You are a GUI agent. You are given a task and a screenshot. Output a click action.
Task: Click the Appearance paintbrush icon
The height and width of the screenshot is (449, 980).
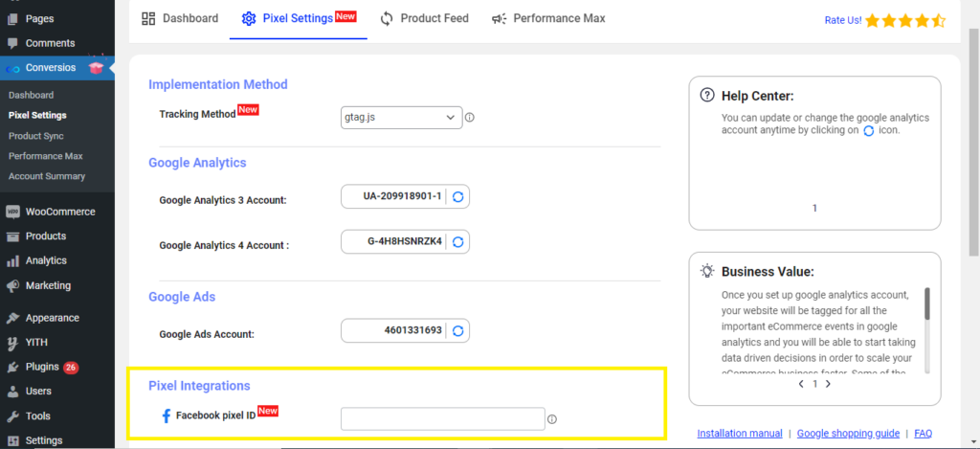pyautogui.click(x=12, y=318)
